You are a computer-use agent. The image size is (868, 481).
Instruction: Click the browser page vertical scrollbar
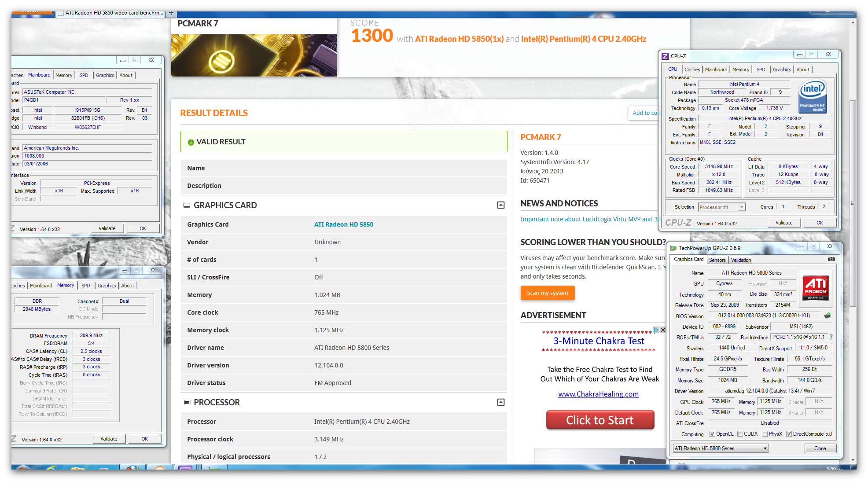point(853,202)
